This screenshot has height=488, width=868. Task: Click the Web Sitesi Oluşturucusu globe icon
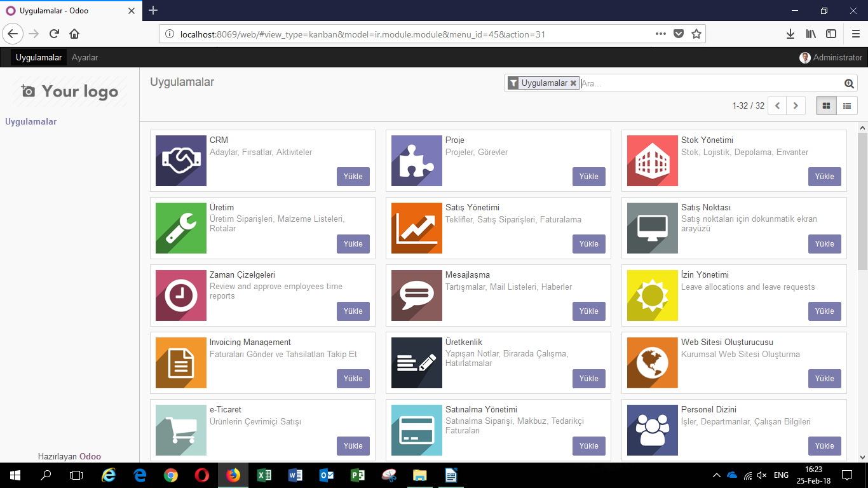coord(653,363)
